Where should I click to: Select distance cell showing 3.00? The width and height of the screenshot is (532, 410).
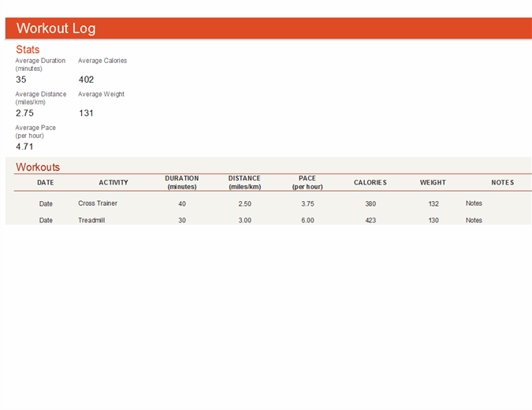(x=244, y=220)
